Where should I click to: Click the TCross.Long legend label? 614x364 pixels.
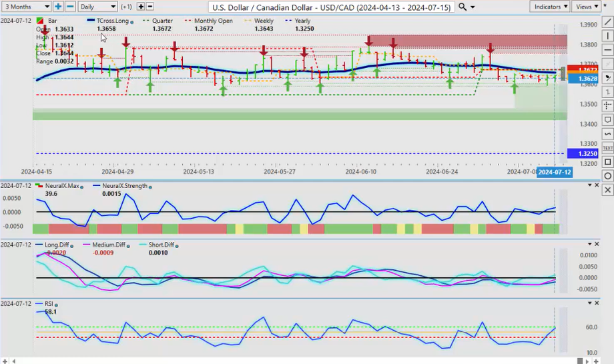tap(113, 21)
